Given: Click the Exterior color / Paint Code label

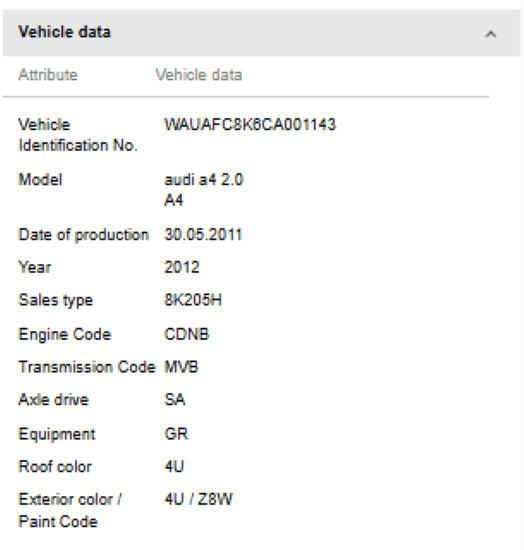Looking at the screenshot, I should [70, 510].
